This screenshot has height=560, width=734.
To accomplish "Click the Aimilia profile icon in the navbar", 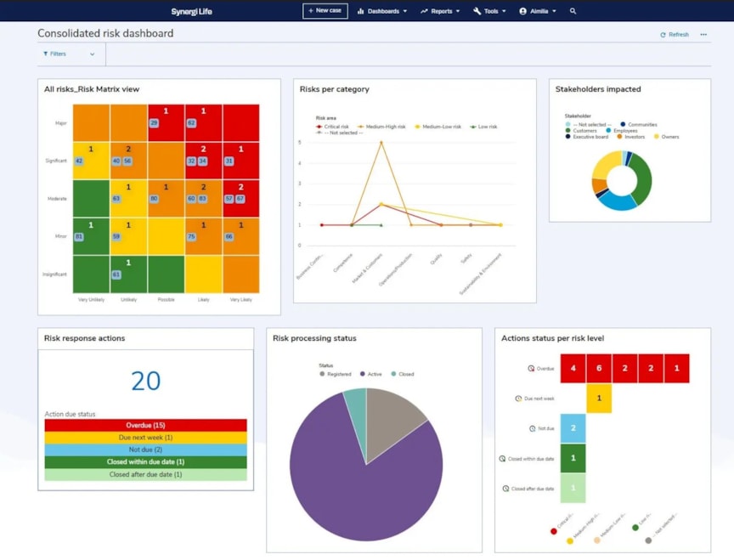I will point(524,11).
